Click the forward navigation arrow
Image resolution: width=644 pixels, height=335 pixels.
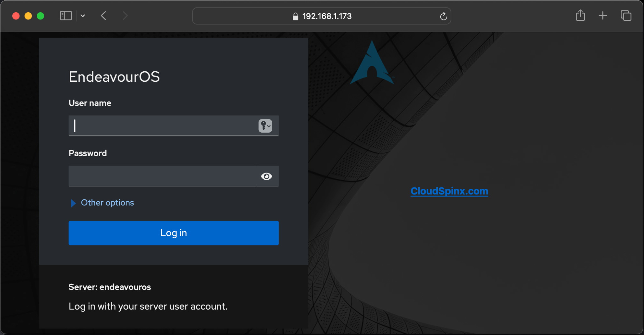[x=125, y=15]
